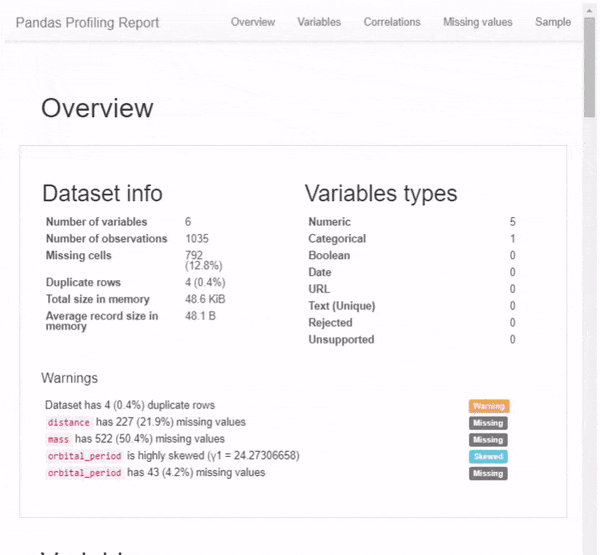Click the Dataset info heading

(x=102, y=193)
